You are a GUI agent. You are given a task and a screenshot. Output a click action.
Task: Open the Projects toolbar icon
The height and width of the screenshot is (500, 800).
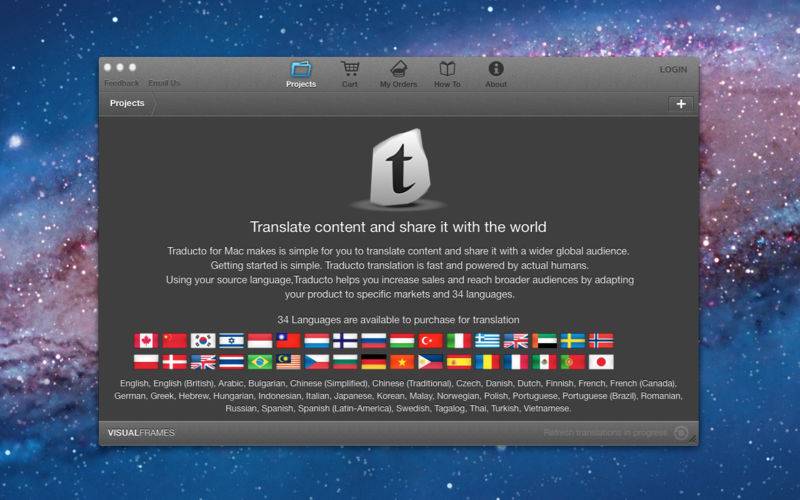coord(301,74)
